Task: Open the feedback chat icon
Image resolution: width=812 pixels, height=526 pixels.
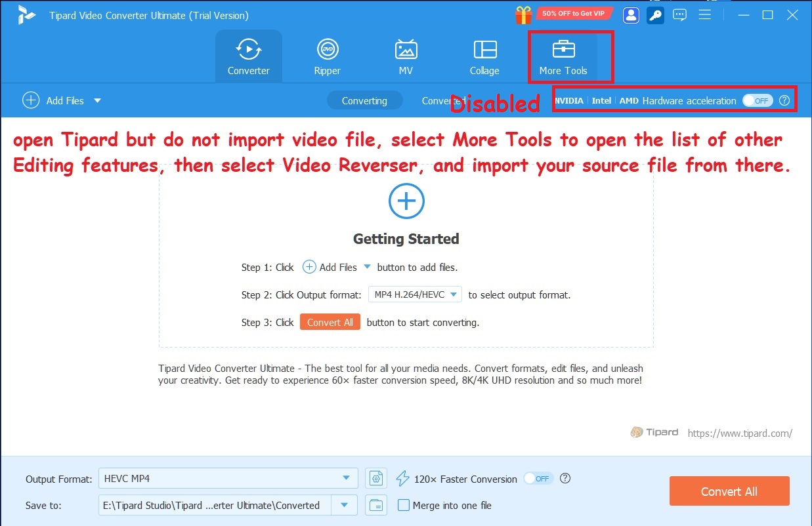Action: [679, 15]
